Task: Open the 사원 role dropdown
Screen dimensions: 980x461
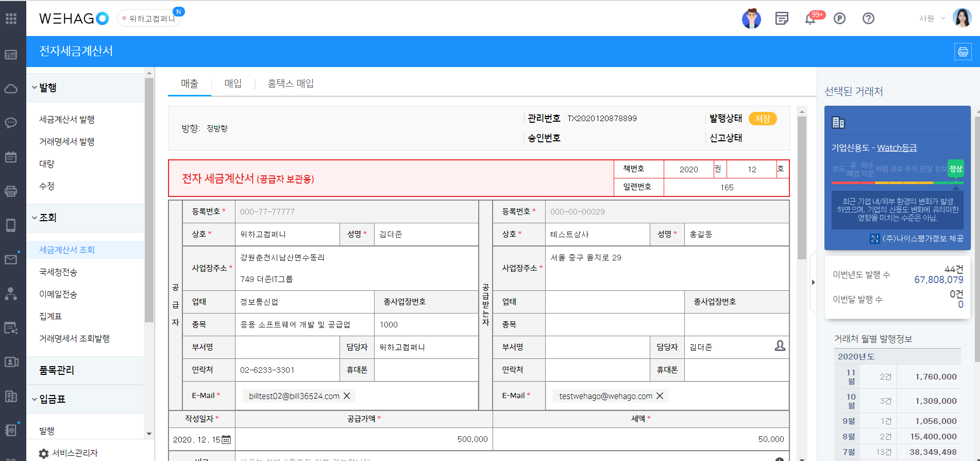Action: (932, 19)
